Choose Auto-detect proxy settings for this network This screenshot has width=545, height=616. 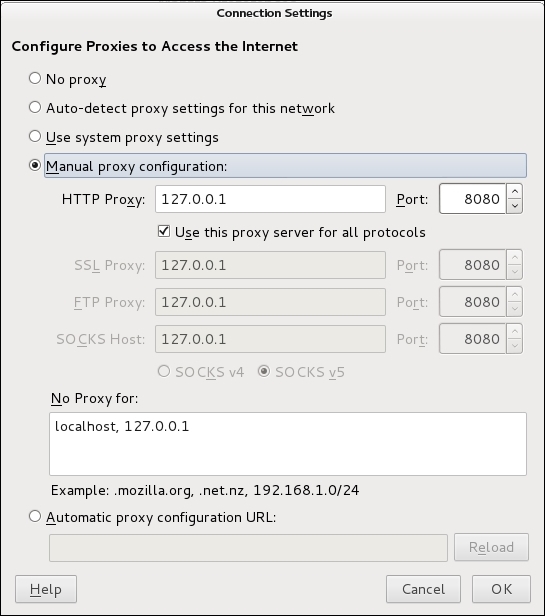[x=35, y=107]
